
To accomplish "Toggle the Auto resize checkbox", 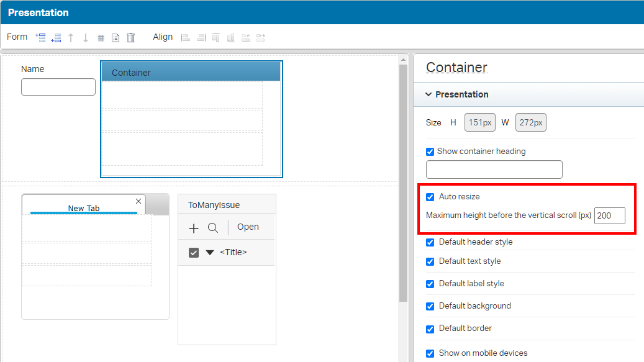I will [430, 197].
